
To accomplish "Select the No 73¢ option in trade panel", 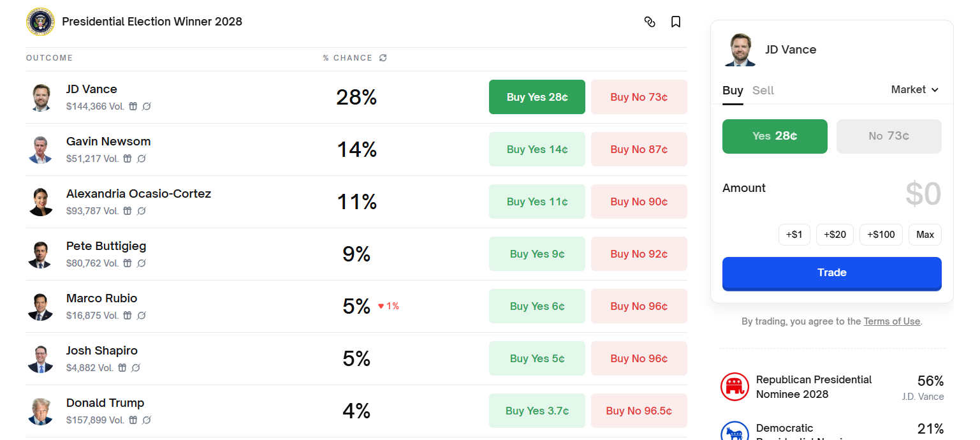I will (888, 136).
